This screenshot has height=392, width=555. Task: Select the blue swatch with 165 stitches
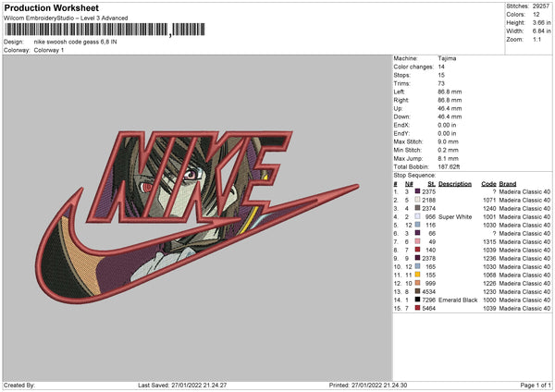(x=418, y=266)
